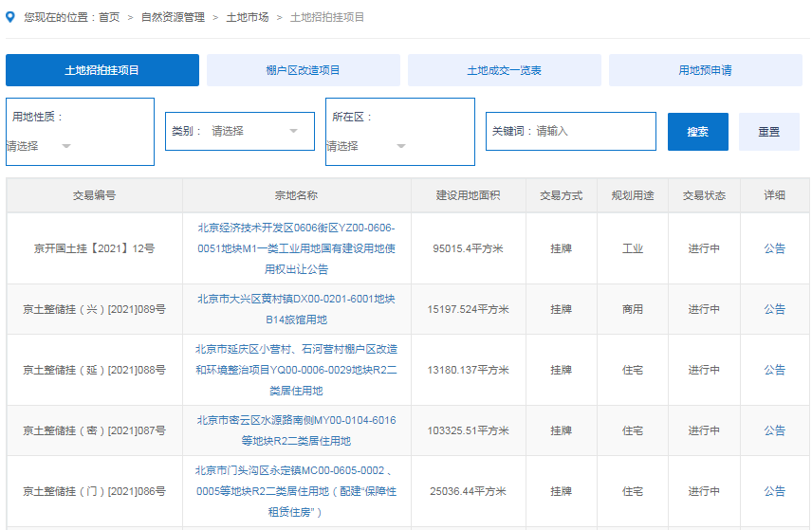Open the 延庆区小营村 parcel link

(296, 370)
